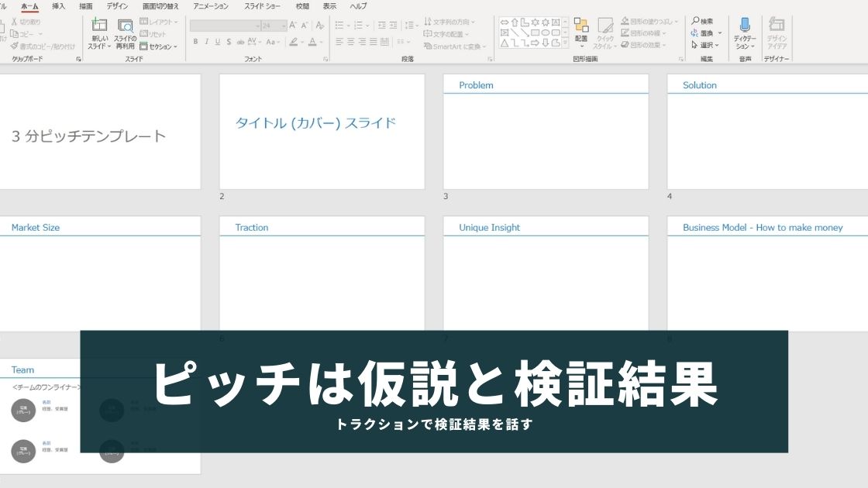Open the 選択 (Select) dropdown

(704, 45)
